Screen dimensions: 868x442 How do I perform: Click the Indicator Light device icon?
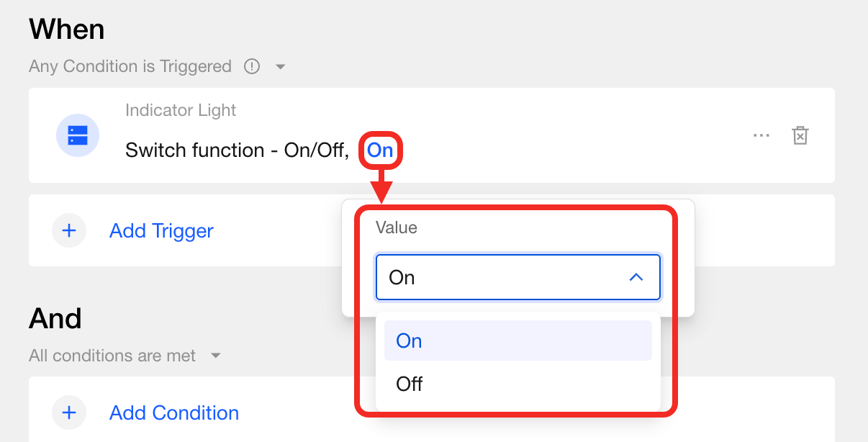78,135
